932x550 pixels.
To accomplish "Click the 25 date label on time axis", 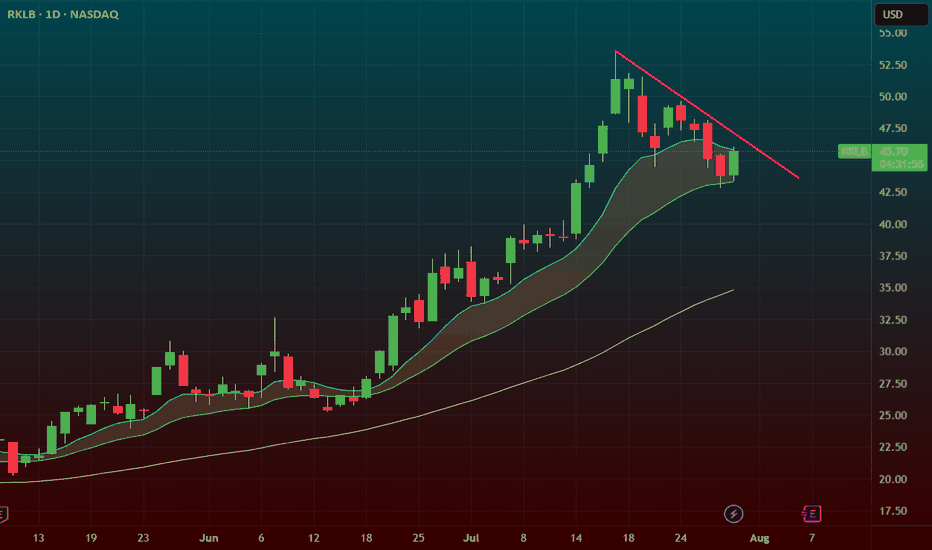I will click(x=418, y=538).
